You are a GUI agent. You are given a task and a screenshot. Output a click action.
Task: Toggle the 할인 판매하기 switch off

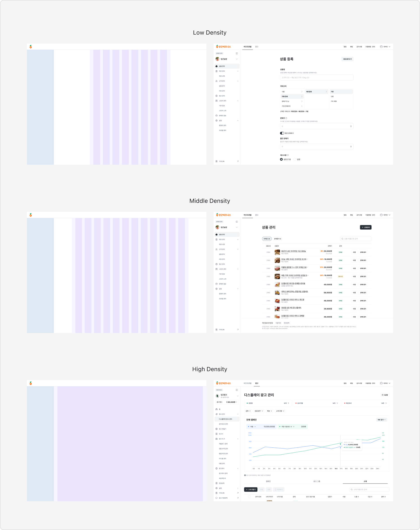coord(282,133)
